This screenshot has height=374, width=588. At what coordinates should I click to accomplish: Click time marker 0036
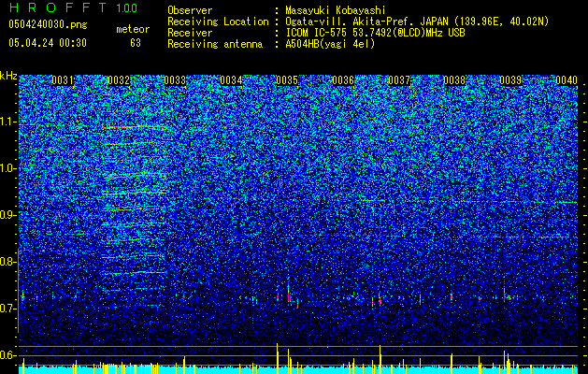[x=343, y=80]
